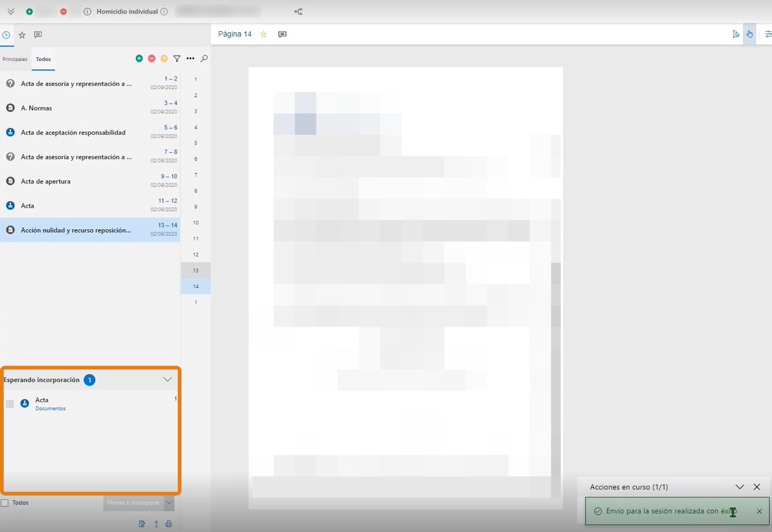
Task: Dismiss the successful send notification message
Action: point(759,511)
